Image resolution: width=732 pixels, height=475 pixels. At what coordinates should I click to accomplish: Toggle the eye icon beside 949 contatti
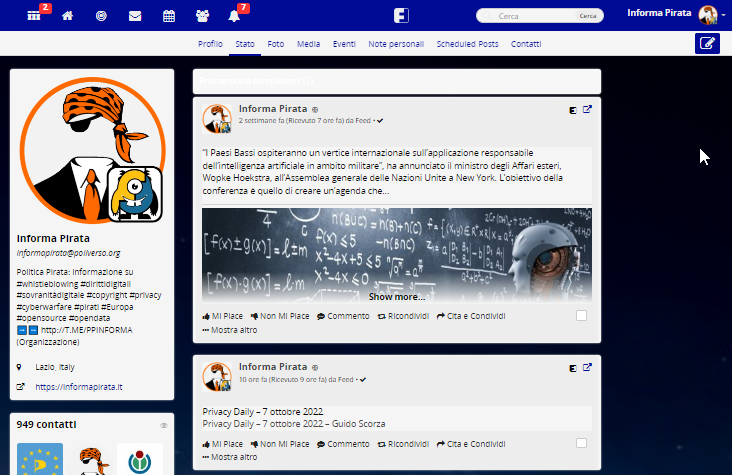point(164,425)
